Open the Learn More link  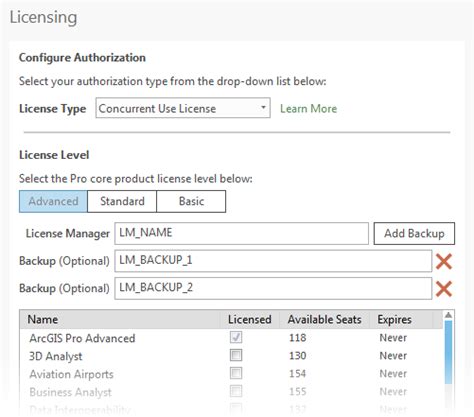pos(308,109)
